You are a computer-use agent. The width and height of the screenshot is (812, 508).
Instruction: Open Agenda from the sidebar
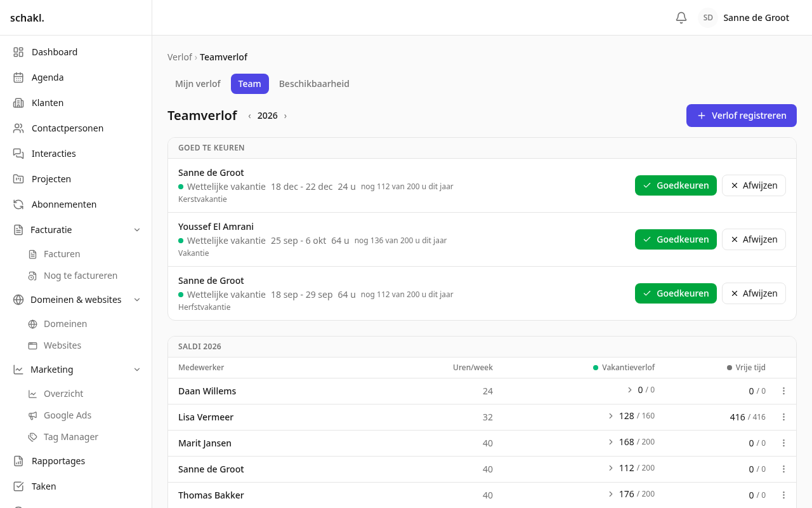pos(76,77)
